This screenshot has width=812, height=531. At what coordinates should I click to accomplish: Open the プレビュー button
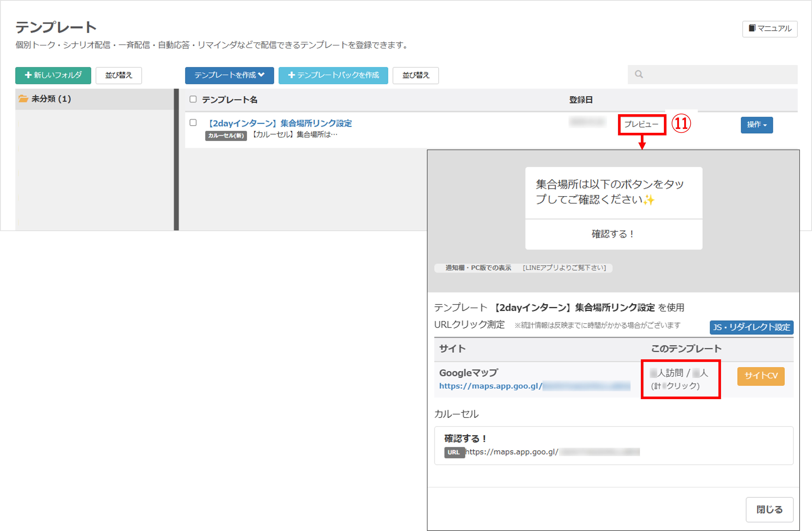[641, 125]
